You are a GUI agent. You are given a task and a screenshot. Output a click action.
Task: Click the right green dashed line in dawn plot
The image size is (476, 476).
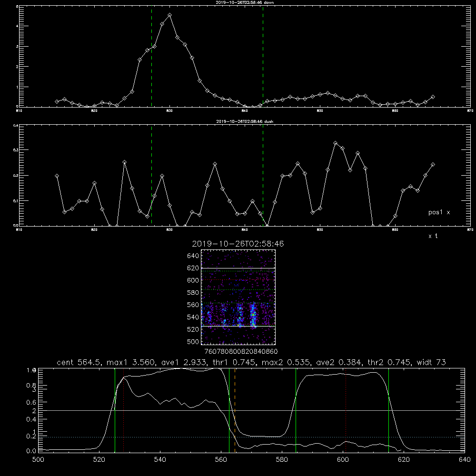(x=263, y=57)
